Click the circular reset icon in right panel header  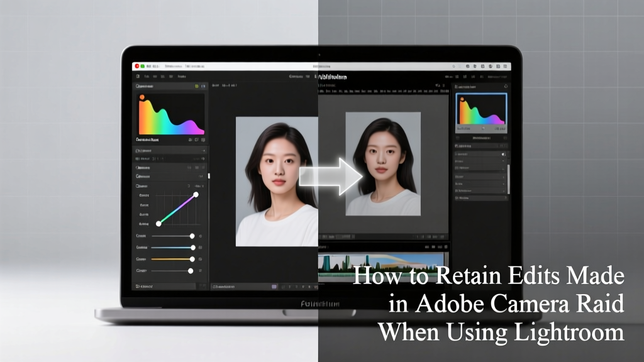coord(506,86)
